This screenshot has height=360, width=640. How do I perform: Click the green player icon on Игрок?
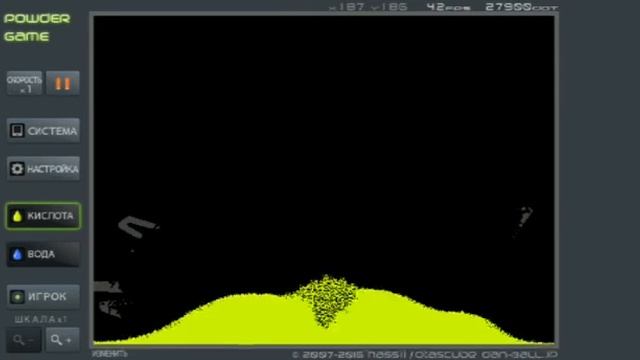[x=17, y=297]
